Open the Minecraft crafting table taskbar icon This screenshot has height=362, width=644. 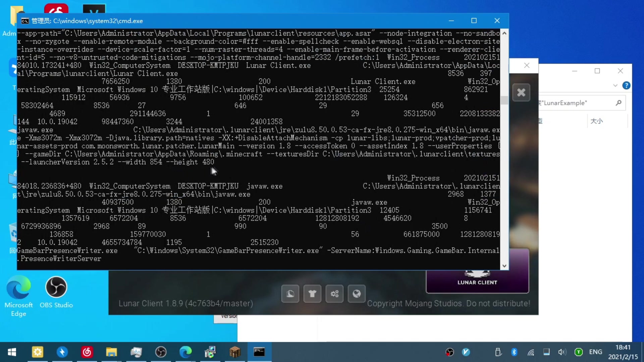[235, 352]
